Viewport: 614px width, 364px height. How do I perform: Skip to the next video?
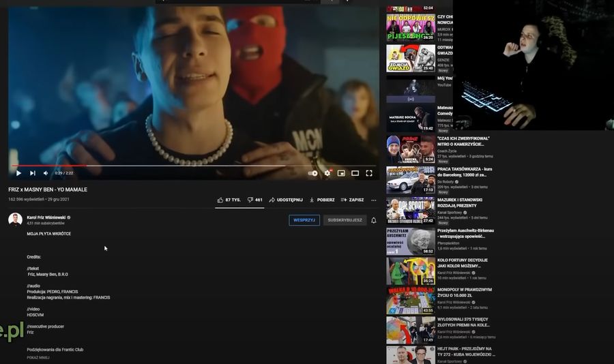33,173
